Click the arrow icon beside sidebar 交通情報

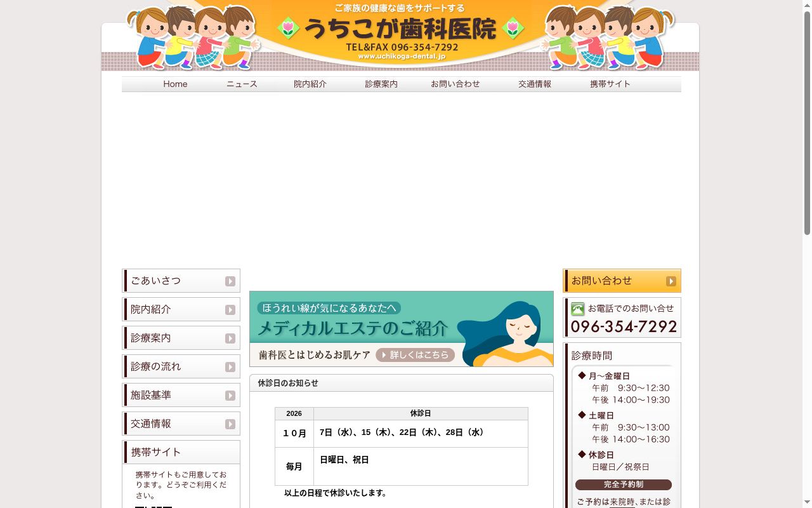tap(230, 424)
